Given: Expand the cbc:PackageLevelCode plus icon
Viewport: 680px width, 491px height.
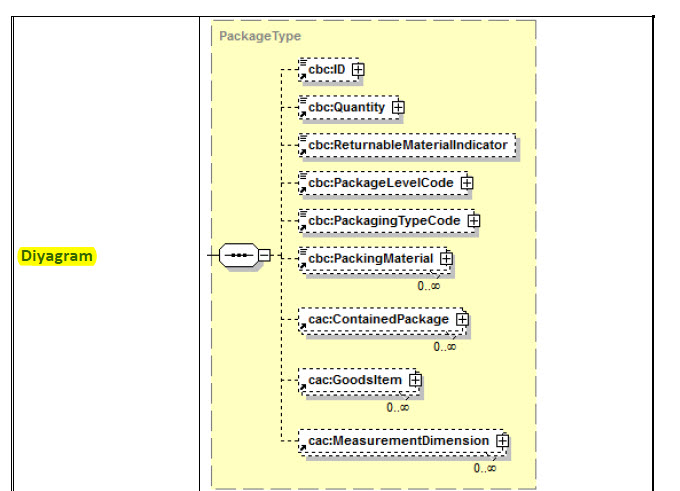Looking at the screenshot, I should point(466,183).
